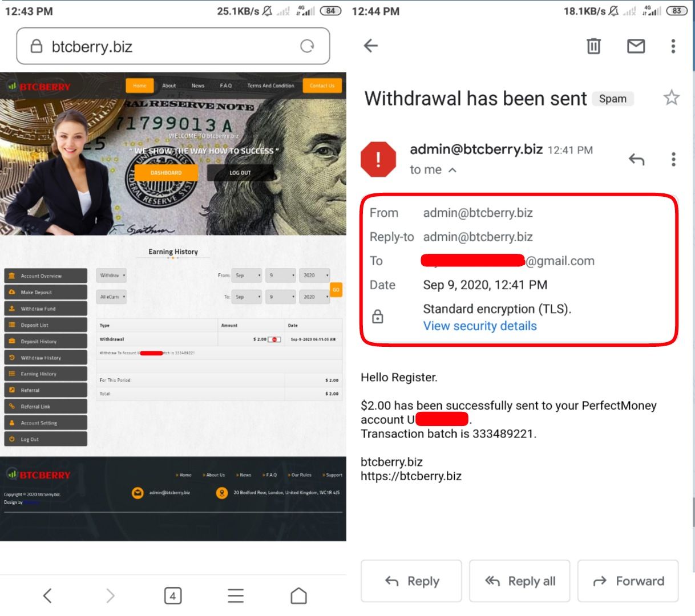Viewport: 695px width, 616px height.
Task: Open the F.A.Q menu item
Action: click(x=226, y=86)
